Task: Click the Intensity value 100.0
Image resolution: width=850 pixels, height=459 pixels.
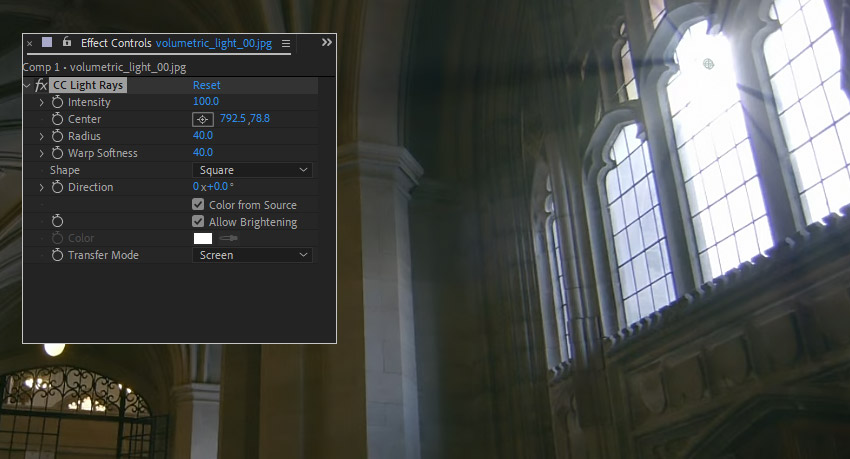Action: pos(206,101)
